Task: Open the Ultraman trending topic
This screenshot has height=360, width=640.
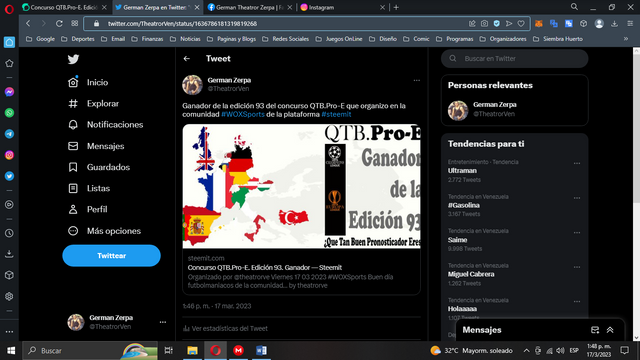Action: click(x=462, y=171)
